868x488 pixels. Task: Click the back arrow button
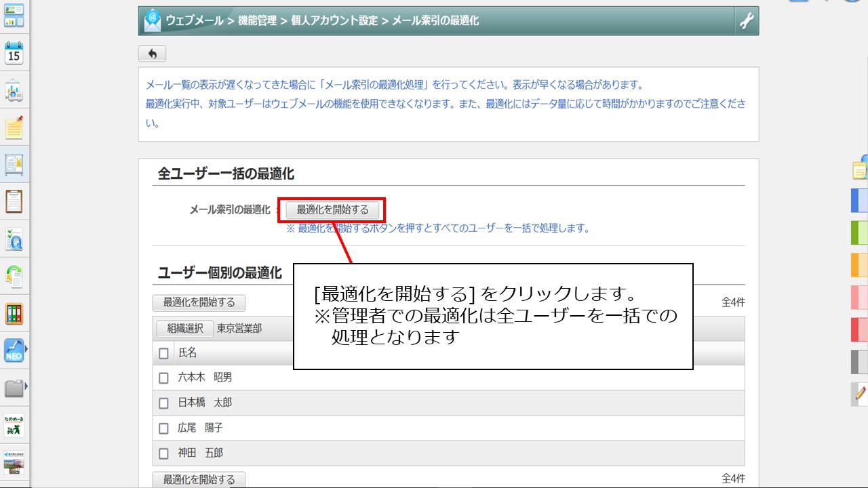[x=152, y=54]
